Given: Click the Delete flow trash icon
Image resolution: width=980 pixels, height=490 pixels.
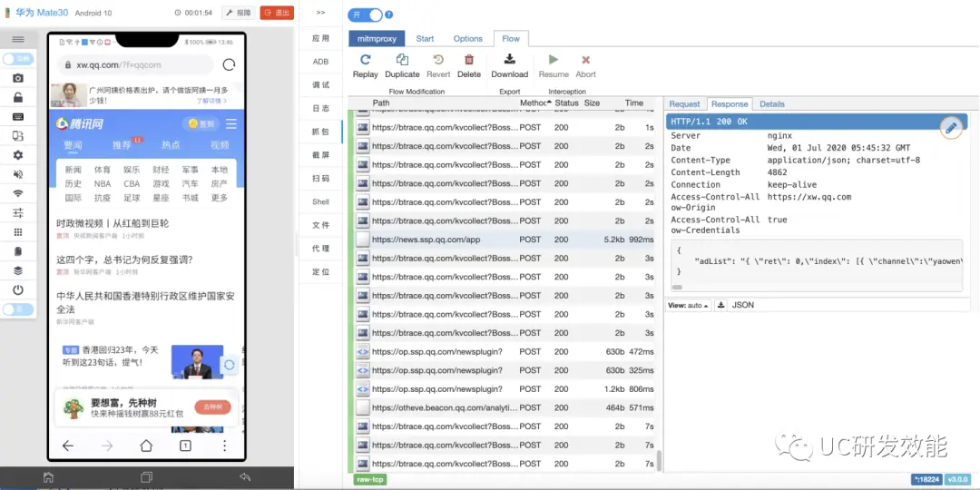Looking at the screenshot, I should pos(469,60).
